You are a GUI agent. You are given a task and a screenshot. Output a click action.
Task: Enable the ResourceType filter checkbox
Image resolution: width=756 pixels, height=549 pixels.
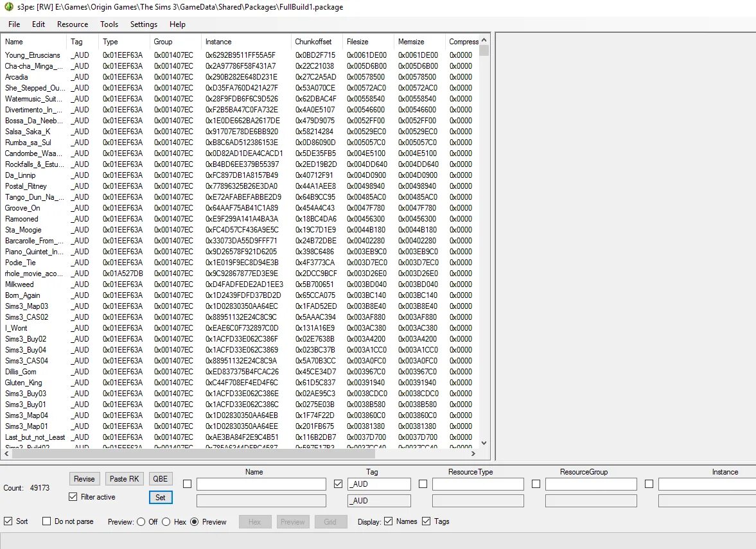[423, 484]
